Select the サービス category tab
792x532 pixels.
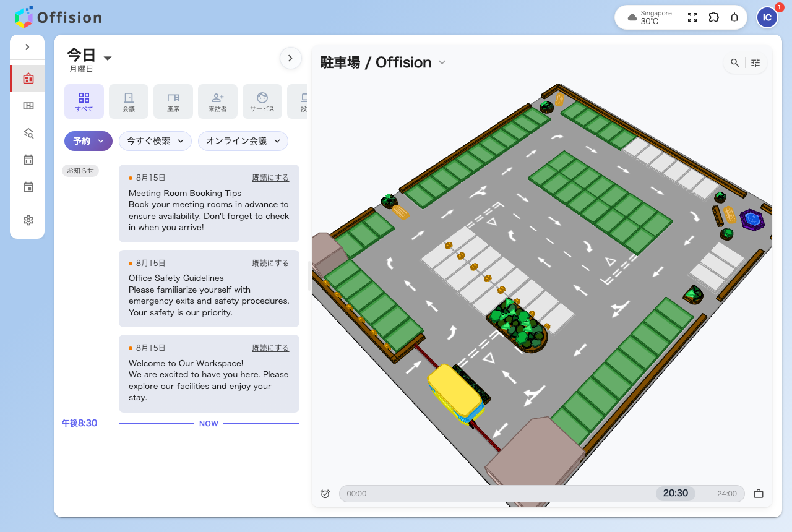pos(262,101)
